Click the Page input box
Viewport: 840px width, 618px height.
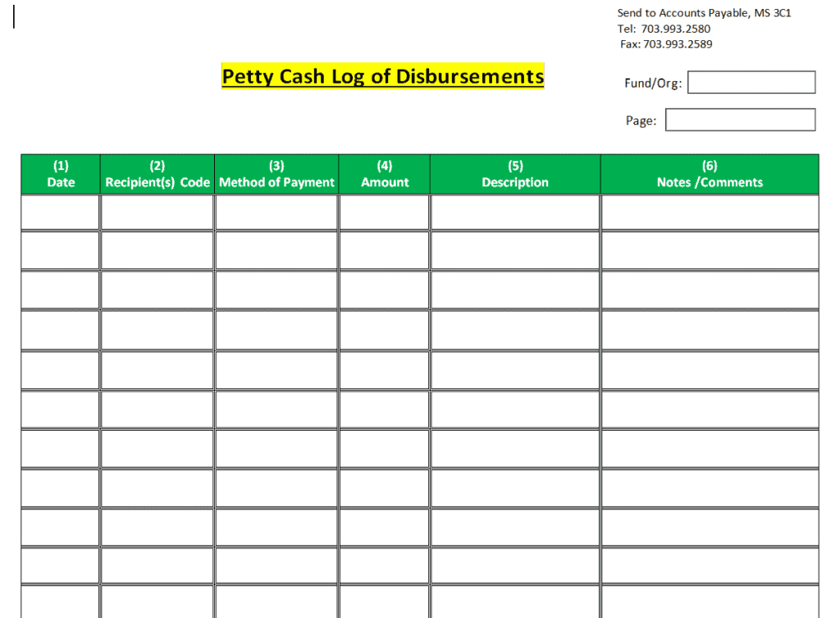[x=741, y=120]
